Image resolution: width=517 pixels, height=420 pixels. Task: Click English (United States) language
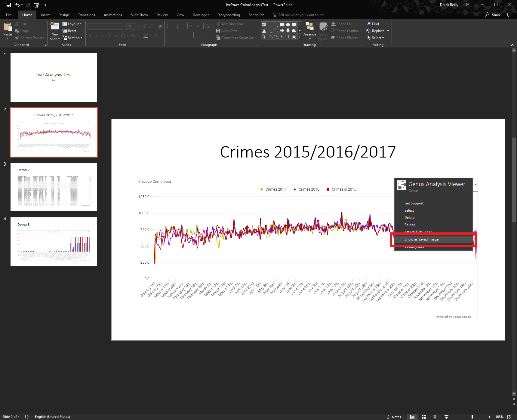coord(52,417)
